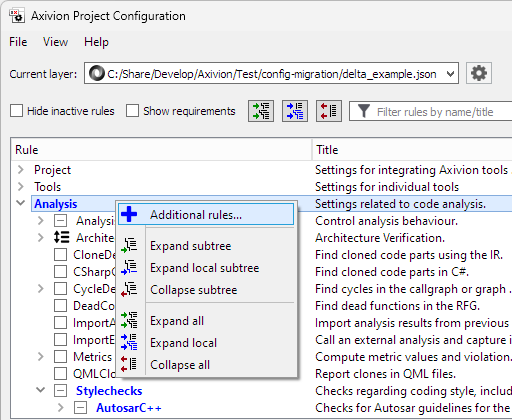
Task: Toggle the CSharp clone rule checkbox
Action: click(60, 272)
